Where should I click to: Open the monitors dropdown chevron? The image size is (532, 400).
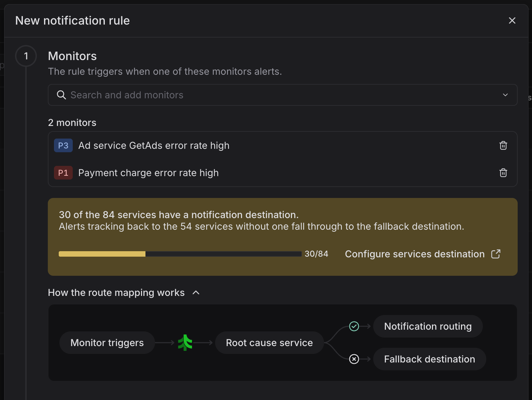505,95
